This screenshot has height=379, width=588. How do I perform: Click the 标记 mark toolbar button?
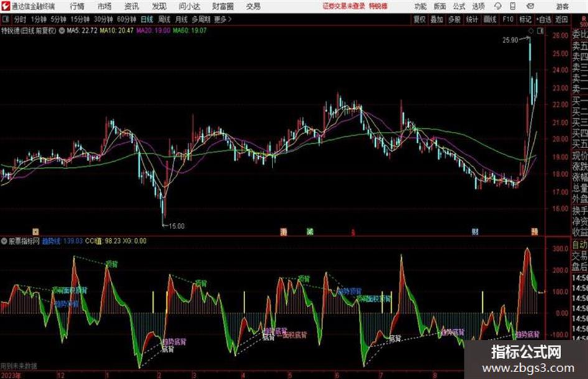point(525,19)
